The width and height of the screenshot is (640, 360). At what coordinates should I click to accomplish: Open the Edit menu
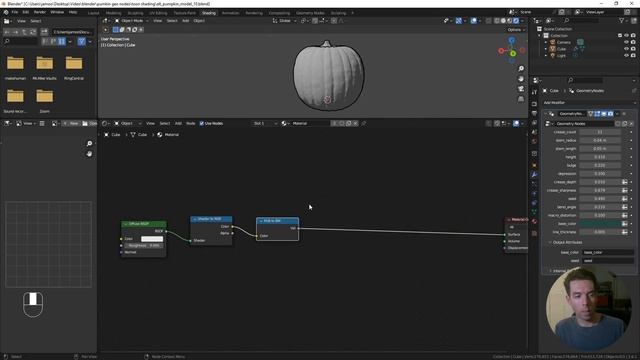[26, 12]
